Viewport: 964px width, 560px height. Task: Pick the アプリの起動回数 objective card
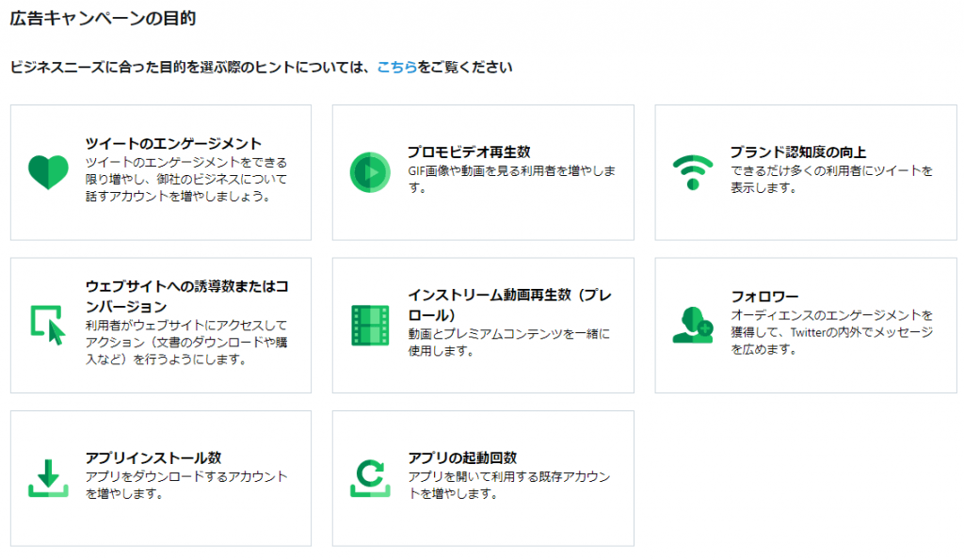483,478
